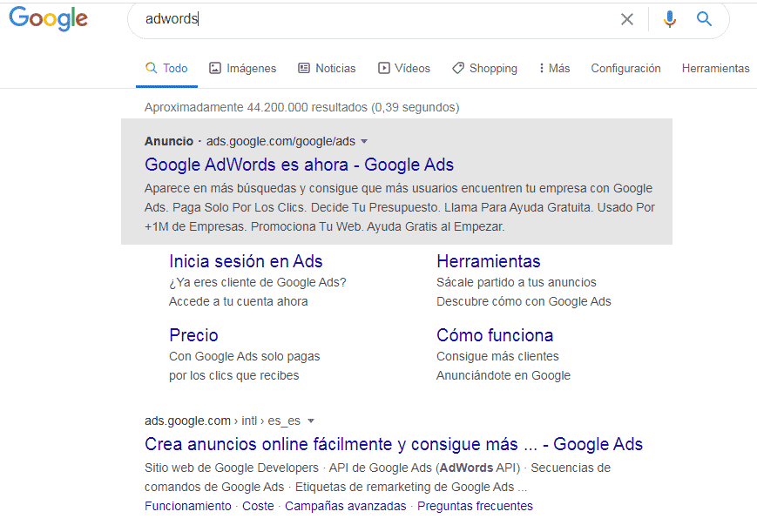Open Configuración settings menu
Image resolution: width=757 pixels, height=532 pixels.
pos(625,68)
